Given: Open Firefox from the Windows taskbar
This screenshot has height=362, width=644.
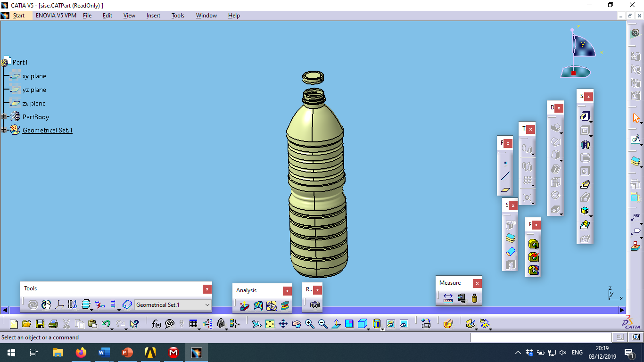Looking at the screenshot, I should [81, 352].
